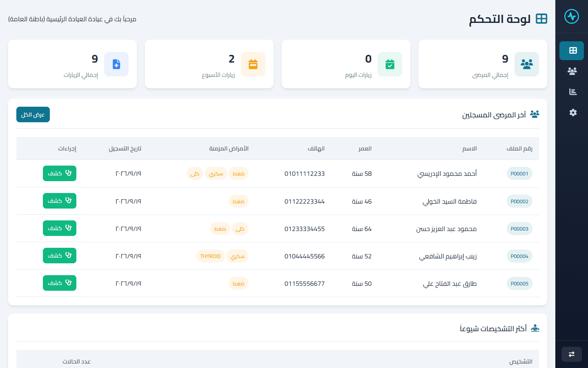Click patient name محمود عبد العزيز حسن
The width and height of the screenshot is (588, 368).
pos(447,229)
